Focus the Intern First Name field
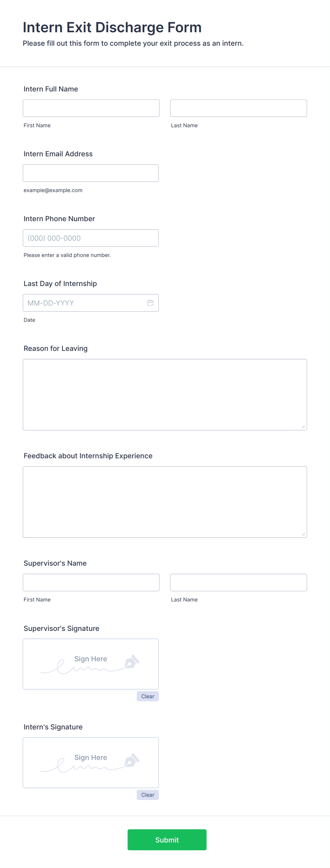Image resolution: width=330 pixels, height=868 pixels. click(91, 108)
